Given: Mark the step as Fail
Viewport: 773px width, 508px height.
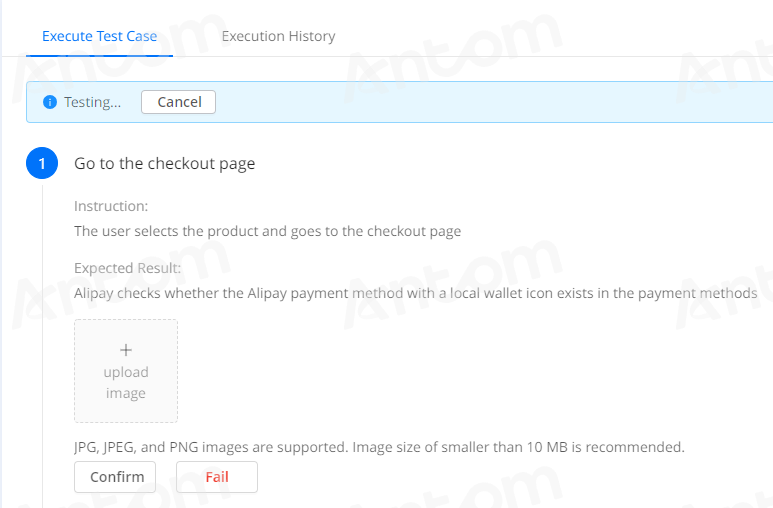Looking at the screenshot, I should pyautogui.click(x=217, y=477).
